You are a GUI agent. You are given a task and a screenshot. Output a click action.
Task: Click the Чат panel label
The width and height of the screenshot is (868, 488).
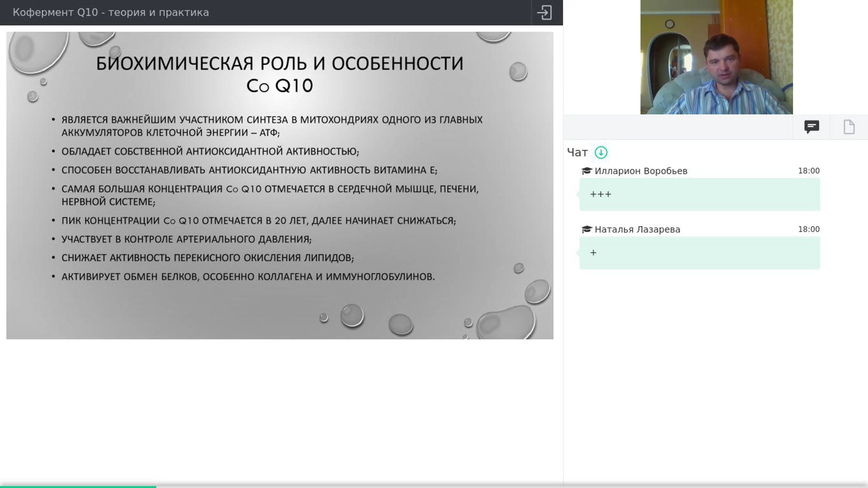click(x=577, y=152)
